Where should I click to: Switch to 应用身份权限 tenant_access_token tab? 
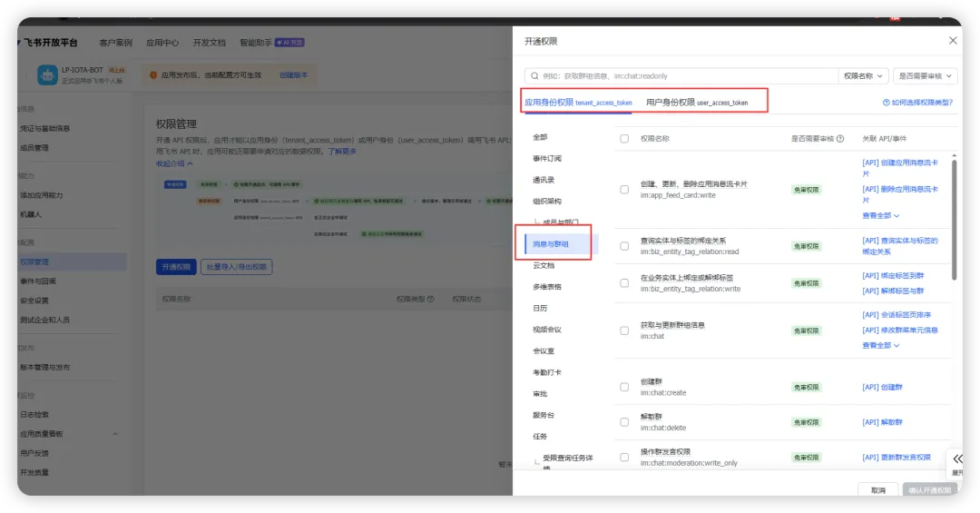click(578, 103)
